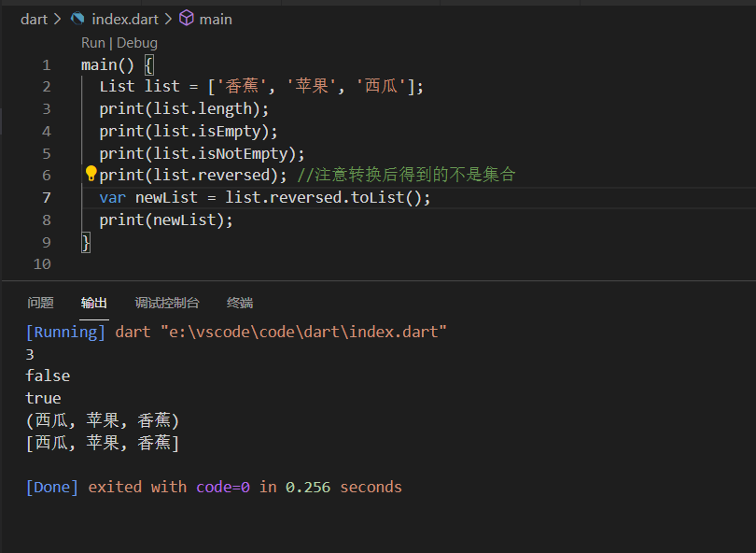Click the output value 'false'
756x553 pixels.
(48, 376)
